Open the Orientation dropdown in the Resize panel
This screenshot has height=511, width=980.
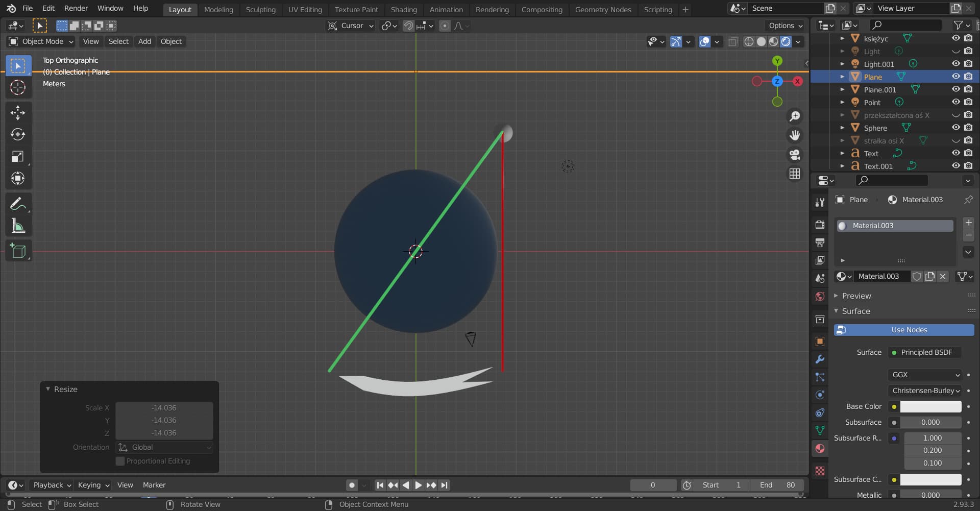[163, 447]
